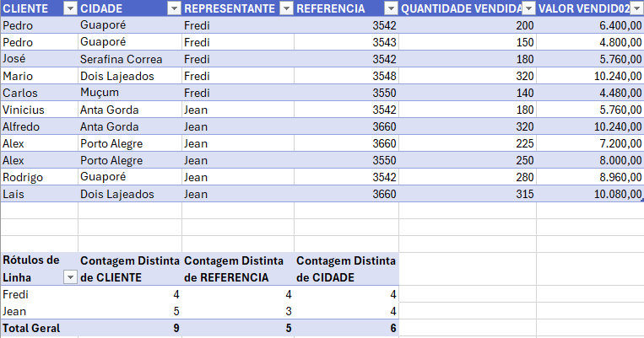Screen dimensions: 644x338
Task: Select the Contagem Distinta de REFERENCIA header
Action: pos(238,269)
